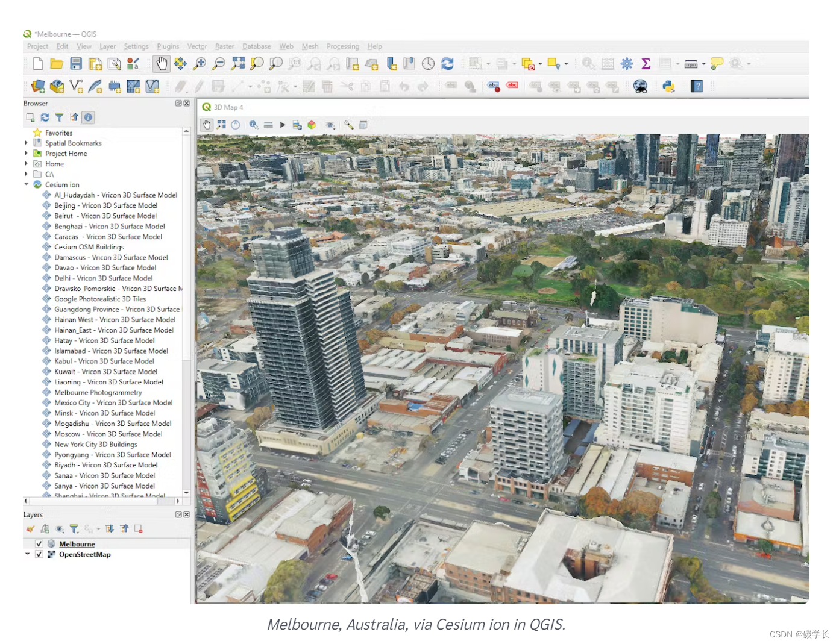
Task: Collapse the Cesium ion node in Browser
Action: point(26,184)
